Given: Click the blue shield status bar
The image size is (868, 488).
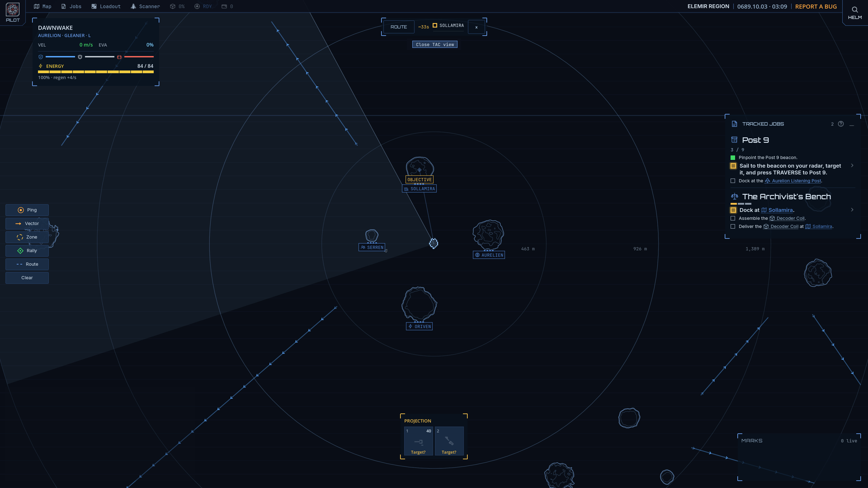Looking at the screenshot, I should (60, 57).
